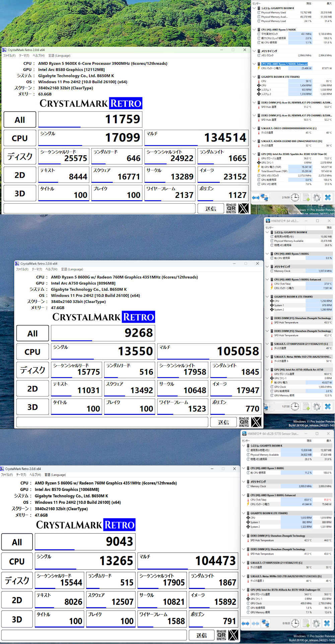Open settings gear in HWiNFO panel showing Arc B570
Viewport: 335px width, 644px height.
click(317, 624)
